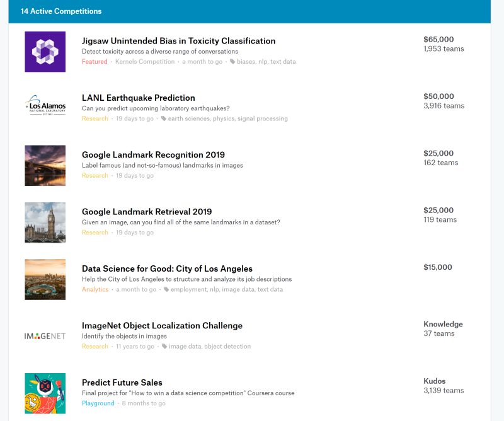Click the blue Playground label
The height and width of the screenshot is (421, 504).
pos(98,403)
